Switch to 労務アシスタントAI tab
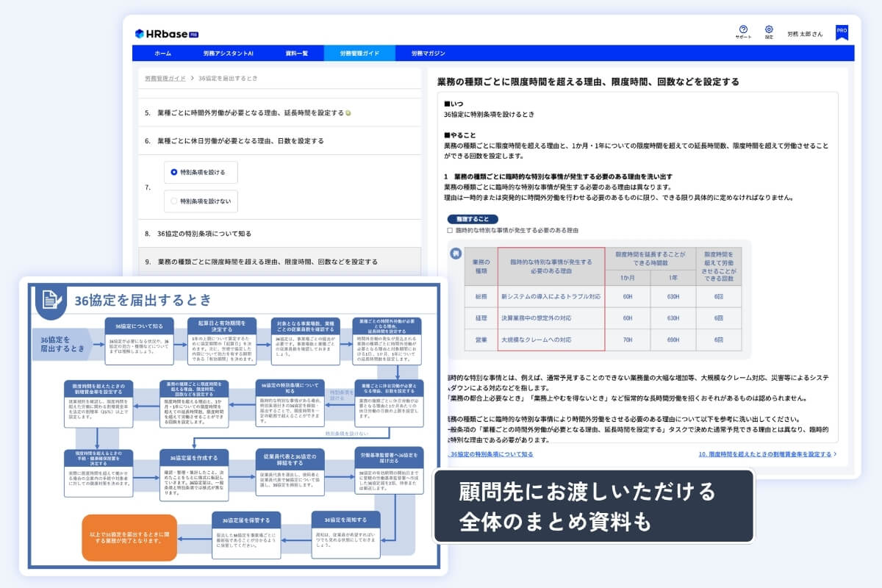 (228, 54)
